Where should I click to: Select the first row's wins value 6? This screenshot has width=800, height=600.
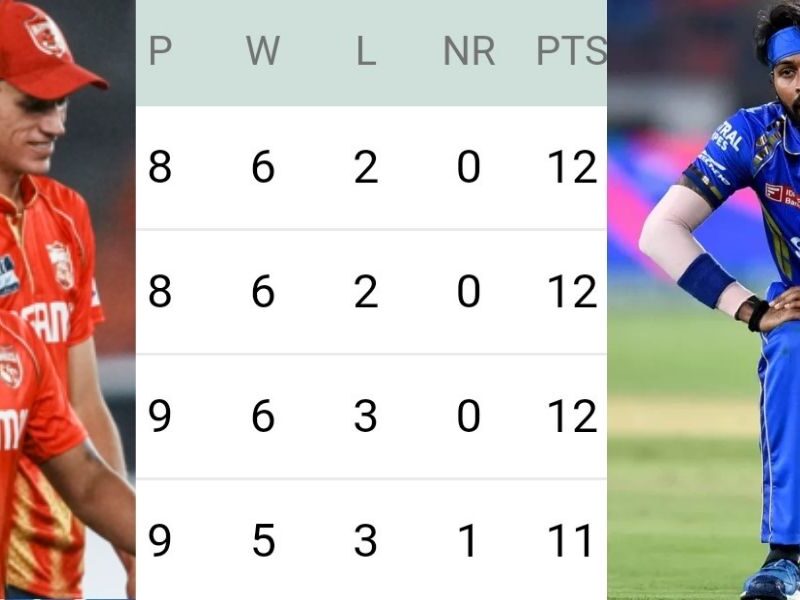[263, 167]
